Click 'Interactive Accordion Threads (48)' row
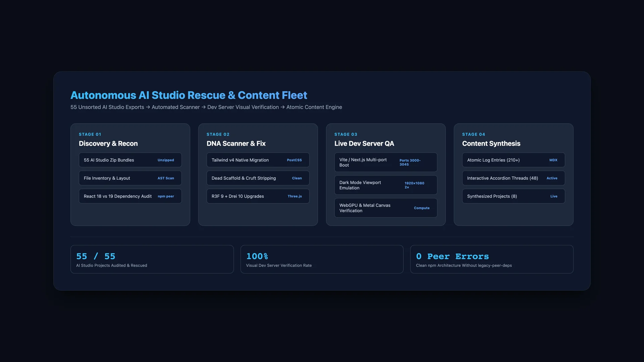Viewport: 644px width, 362px height. (514, 178)
